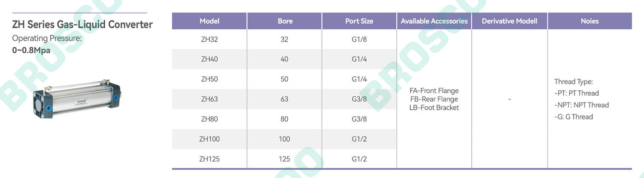
Task: Click the G1/8 port size value
Action: [359, 39]
